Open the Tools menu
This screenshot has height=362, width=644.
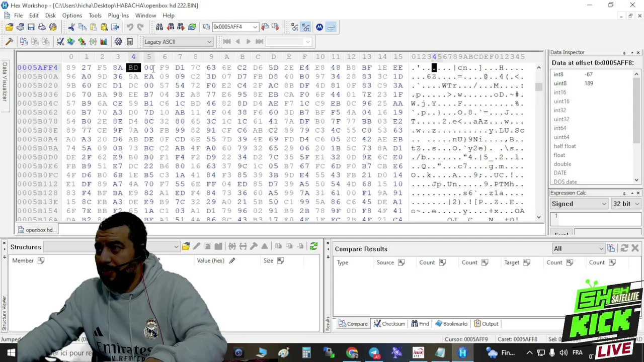(x=95, y=16)
